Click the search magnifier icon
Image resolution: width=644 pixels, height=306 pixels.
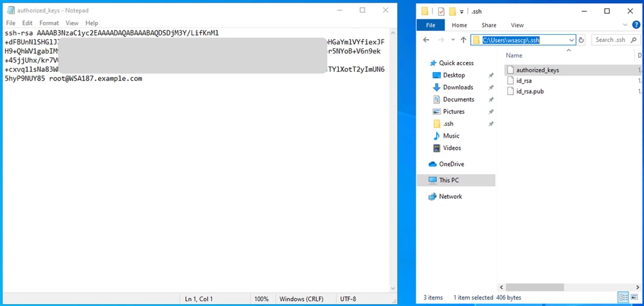pos(633,40)
